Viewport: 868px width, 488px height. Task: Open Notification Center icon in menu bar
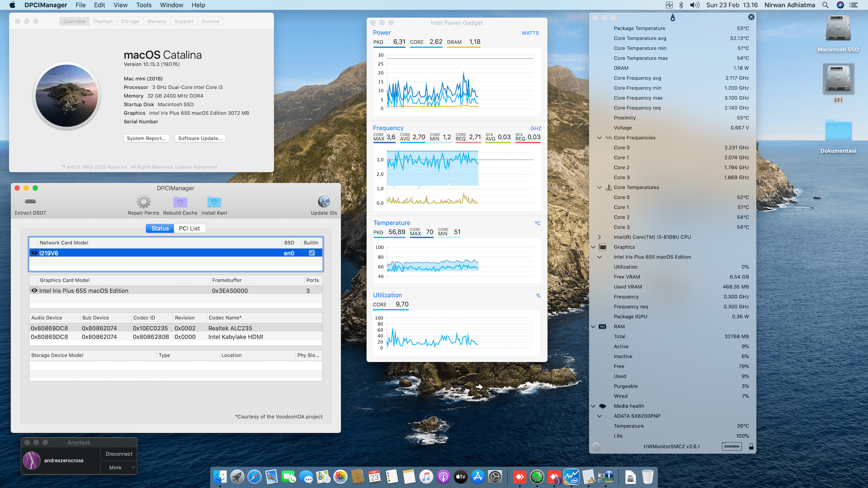tap(854, 5)
